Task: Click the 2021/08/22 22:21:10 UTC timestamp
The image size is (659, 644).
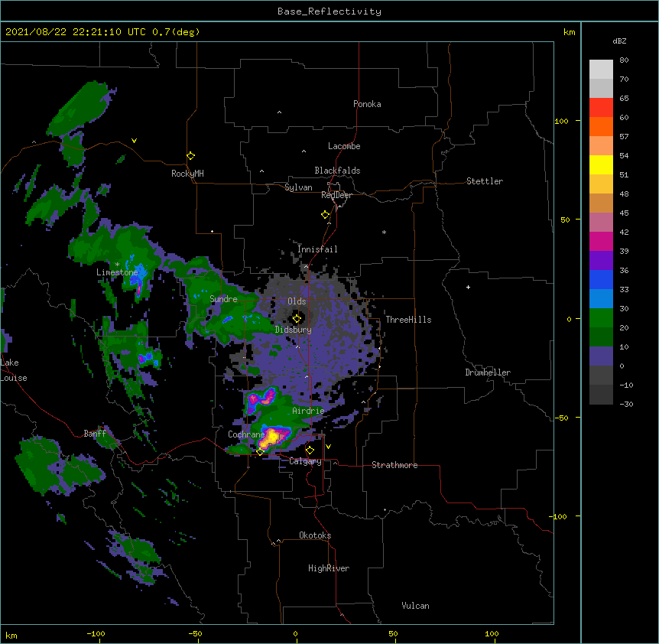Action: (76, 32)
